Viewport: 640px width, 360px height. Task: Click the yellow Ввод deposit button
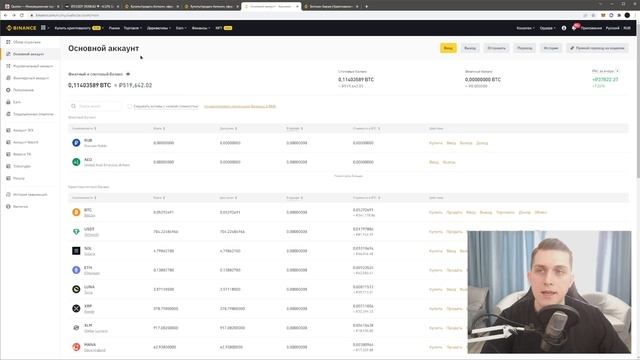pyautogui.click(x=448, y=48)
